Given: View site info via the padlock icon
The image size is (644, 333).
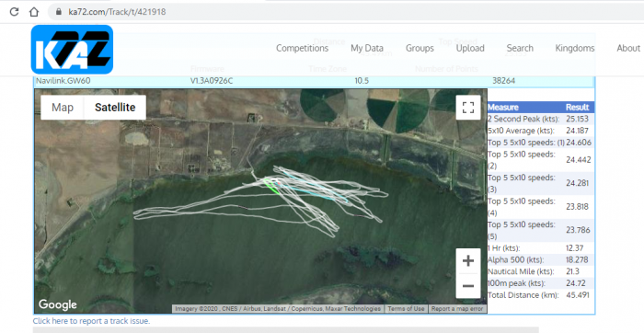Looking at the screenshot, I should point(58,11).
